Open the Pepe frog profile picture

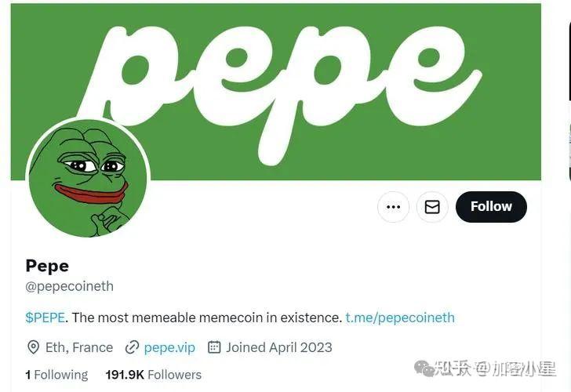tap(87, 178)
